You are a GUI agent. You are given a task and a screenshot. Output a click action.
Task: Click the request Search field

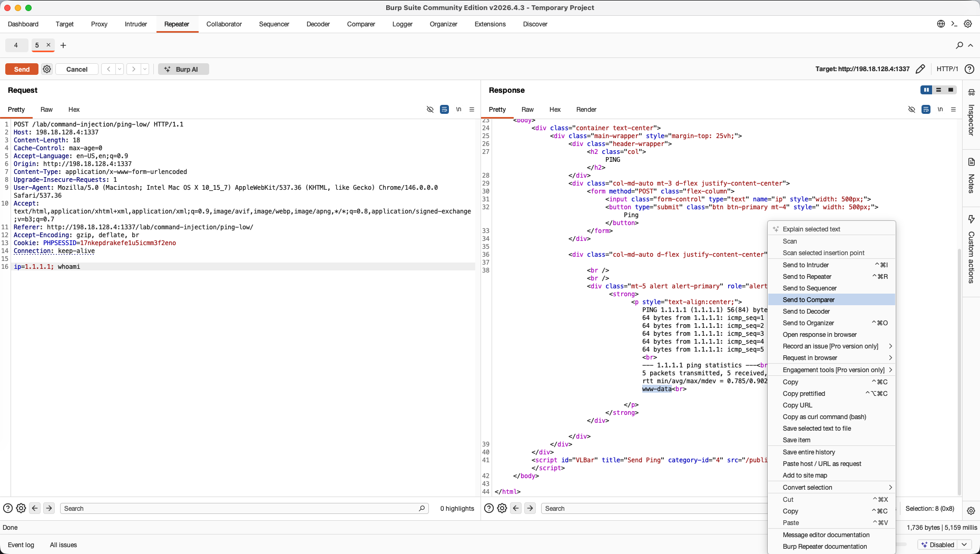point(244,508)
